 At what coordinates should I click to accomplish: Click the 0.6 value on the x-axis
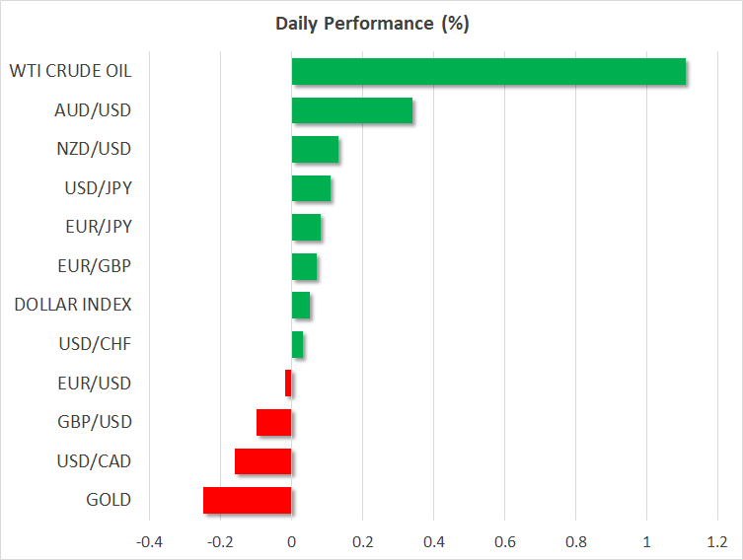pos(504,542)
